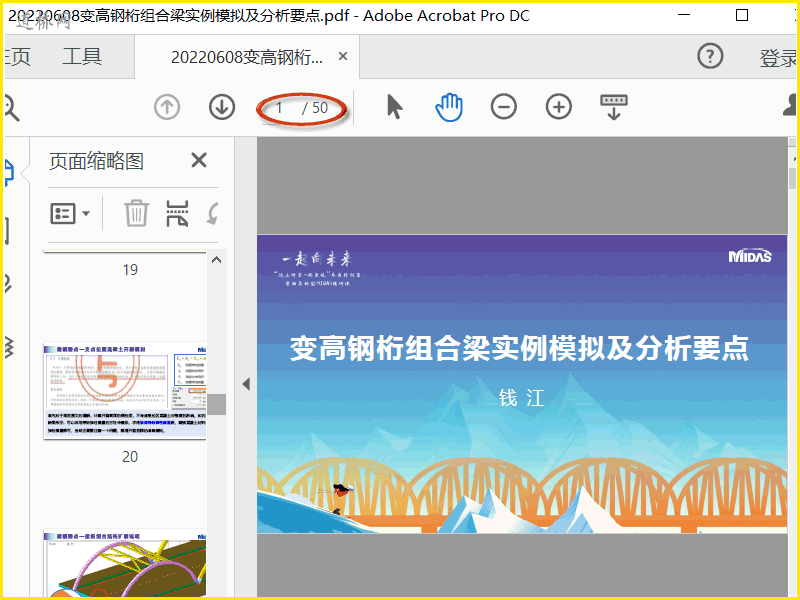
Task: Click the insert/extract pages icon
Action: [178, 213]
